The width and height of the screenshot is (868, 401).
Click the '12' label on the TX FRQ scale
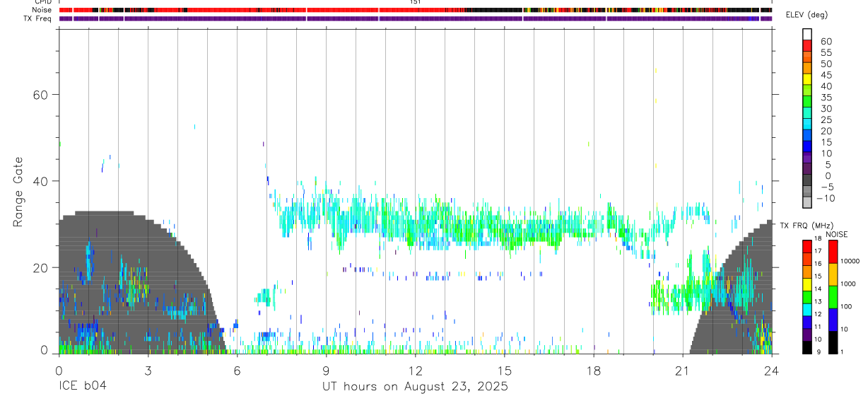point(817,314)
